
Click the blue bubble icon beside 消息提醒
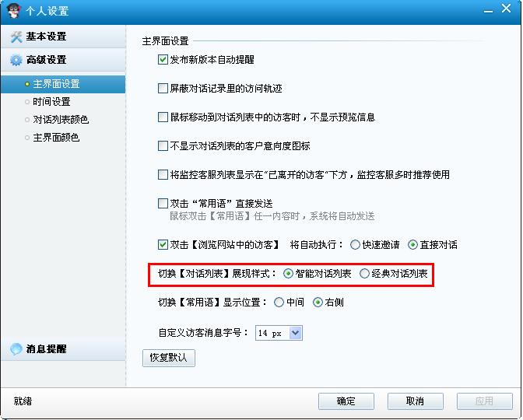tap(16, 349)
